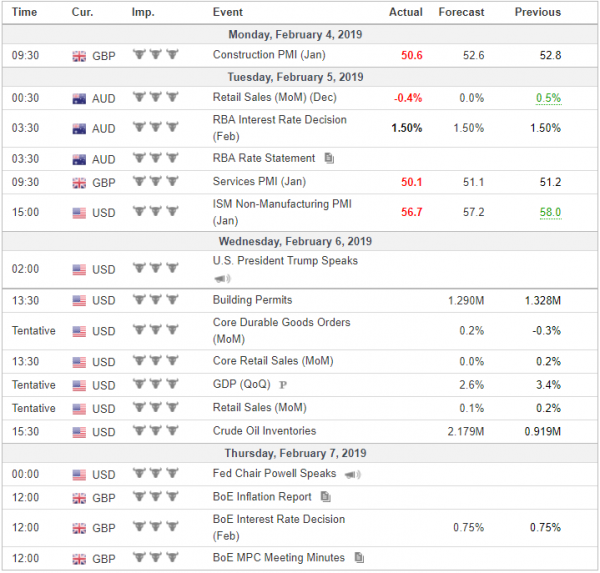This screenshot has height=573, width=600.
Task: Open the RBA Interest Rate Decision (Feb) event
Action: point(280,128)
